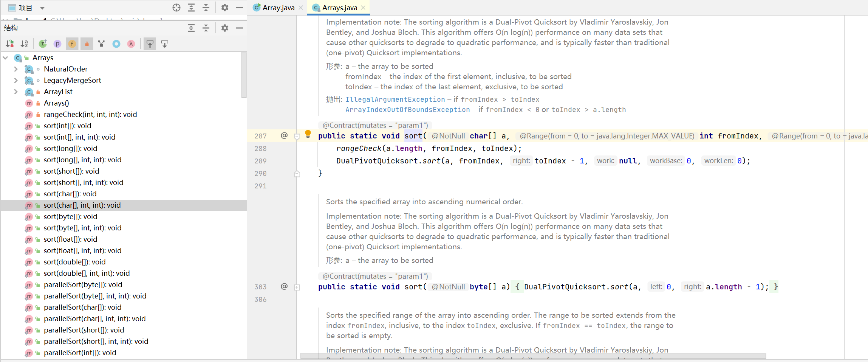Screen dimensions: 868x362
Task: Close the Arrays.java tab
Action: tap(363, 8)
